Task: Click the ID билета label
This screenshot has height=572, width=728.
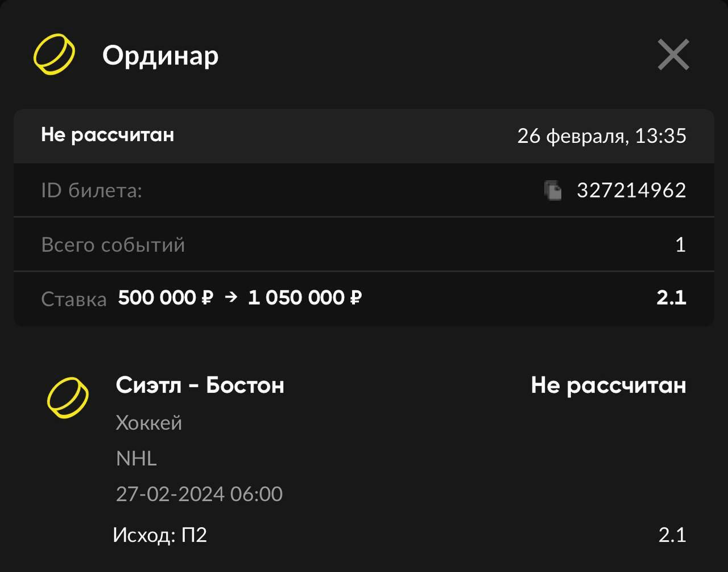Action: [x=92, y=190]
